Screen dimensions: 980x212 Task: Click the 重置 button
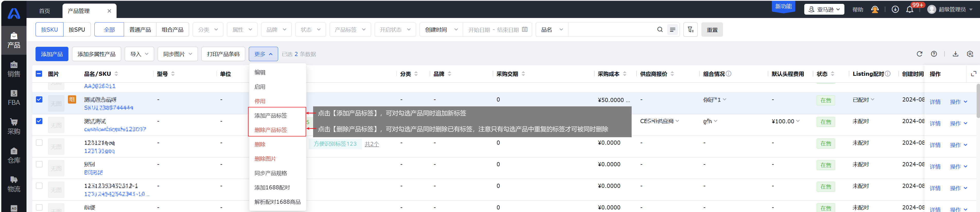click(712, 30)
